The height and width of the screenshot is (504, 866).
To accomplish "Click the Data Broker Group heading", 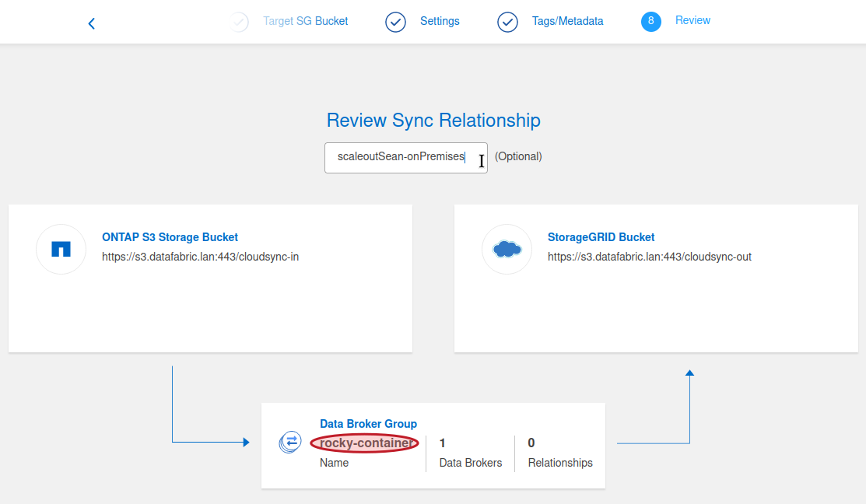I will click(x=368, y=423).
